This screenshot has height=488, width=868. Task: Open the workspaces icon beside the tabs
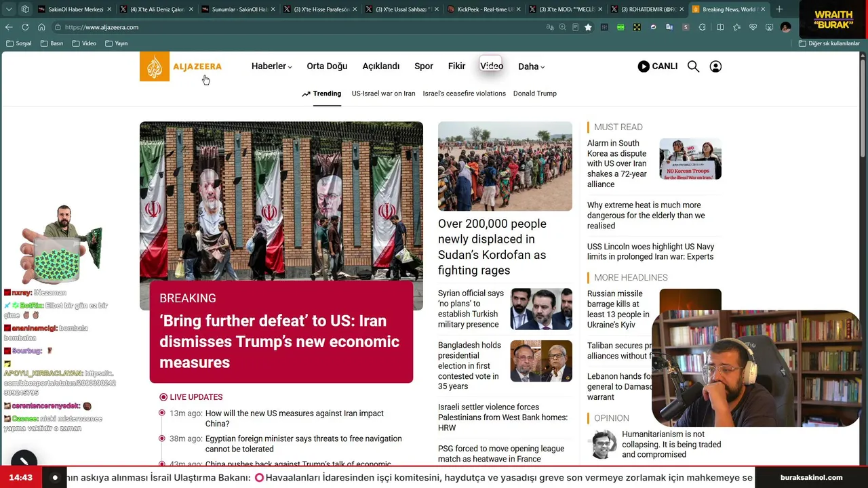coord(25,9)
